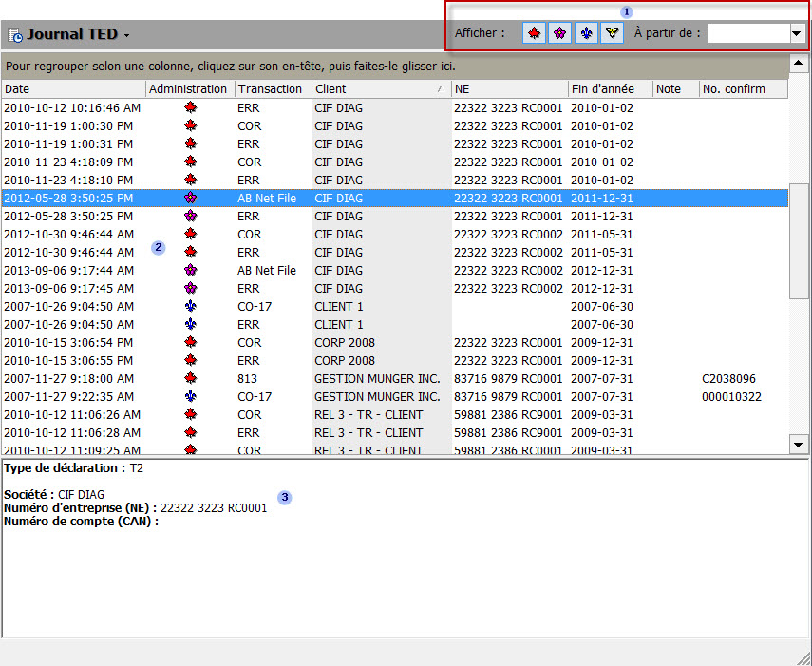Viewport: 812px width, 666px height.
Task: Toggle the blue fleur-de-lis Québec filter
Action: (x=586, y=33)
